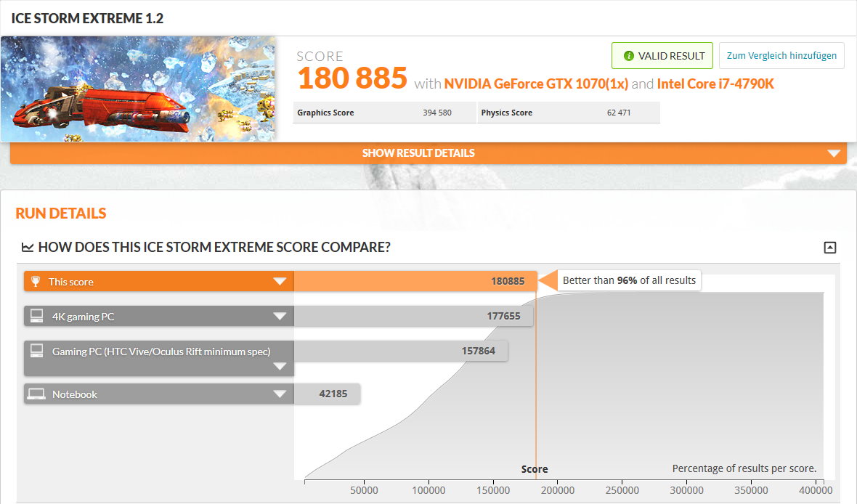Viewport: 857px width, 504px height.
Task: Click the chart icon before the compare heading
Action: [28, 248]
